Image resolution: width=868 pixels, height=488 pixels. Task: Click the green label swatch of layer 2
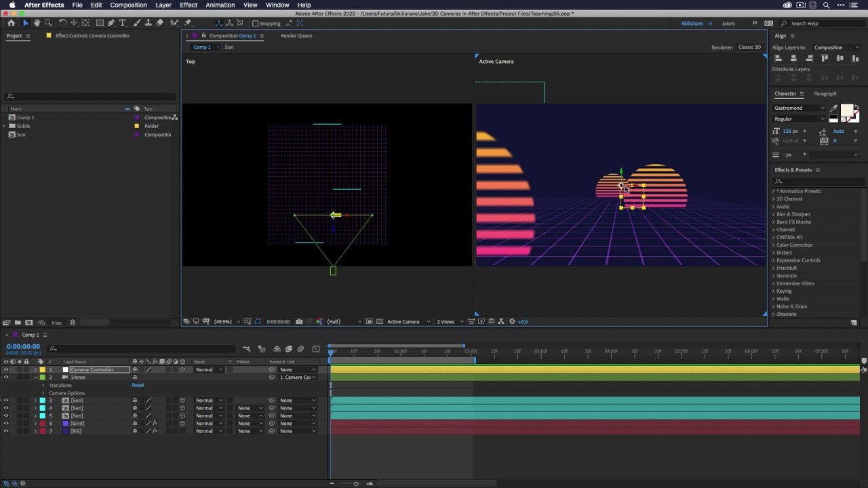(41, 378)
